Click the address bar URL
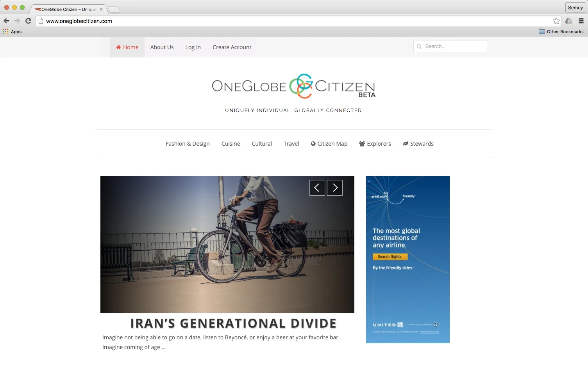 (x=79, y=21)
